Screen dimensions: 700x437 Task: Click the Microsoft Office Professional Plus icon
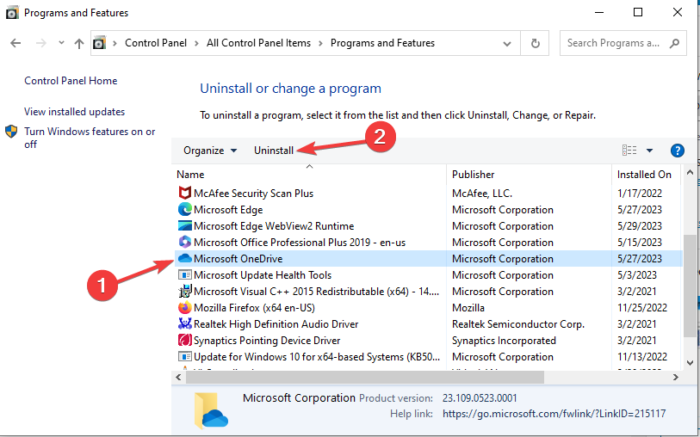point(185,242)
